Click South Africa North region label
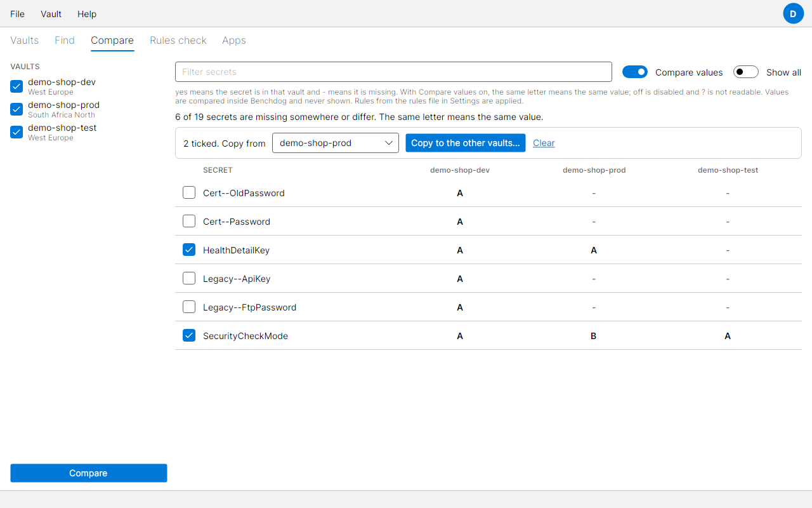812x508 pixels. pos(62,115)
